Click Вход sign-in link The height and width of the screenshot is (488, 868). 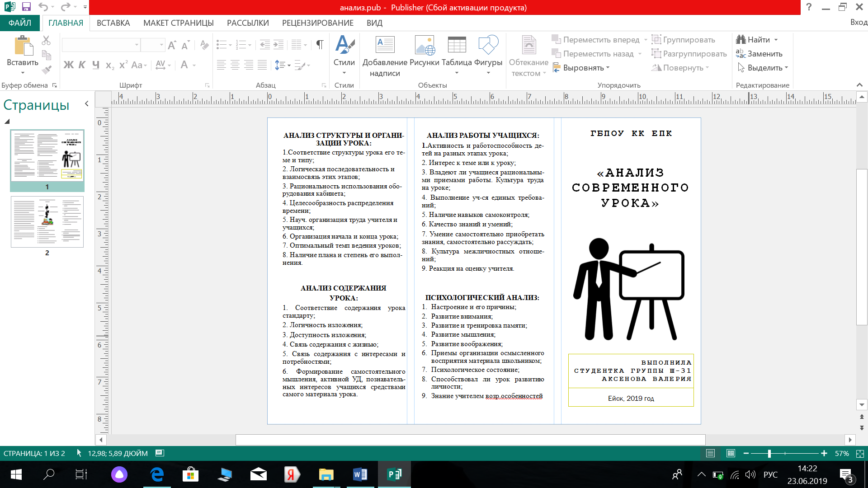click(859, 22)
